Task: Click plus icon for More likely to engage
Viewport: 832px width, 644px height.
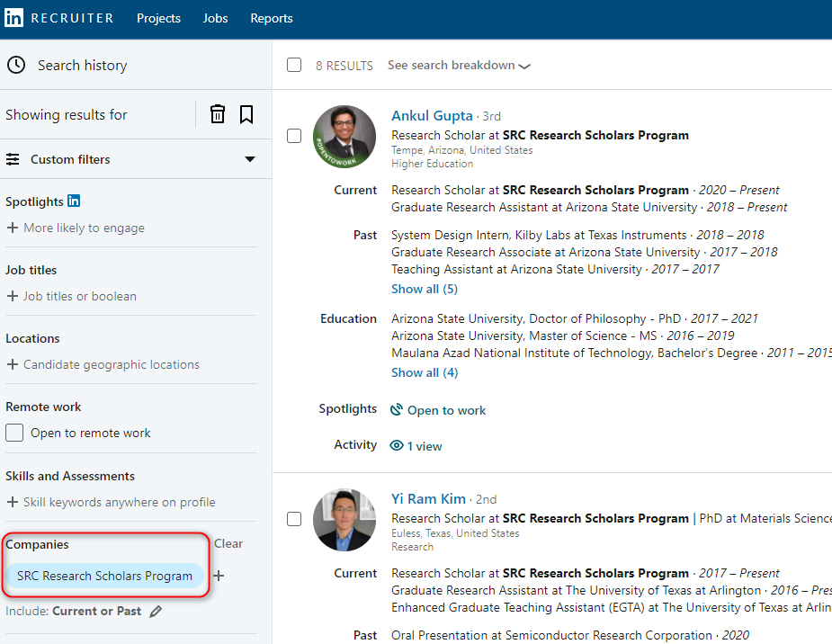Action: [13, 228]
